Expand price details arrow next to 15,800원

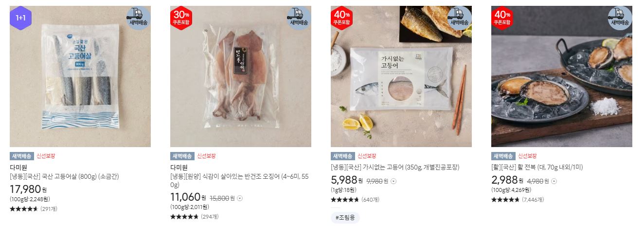[x=239, y=198]
